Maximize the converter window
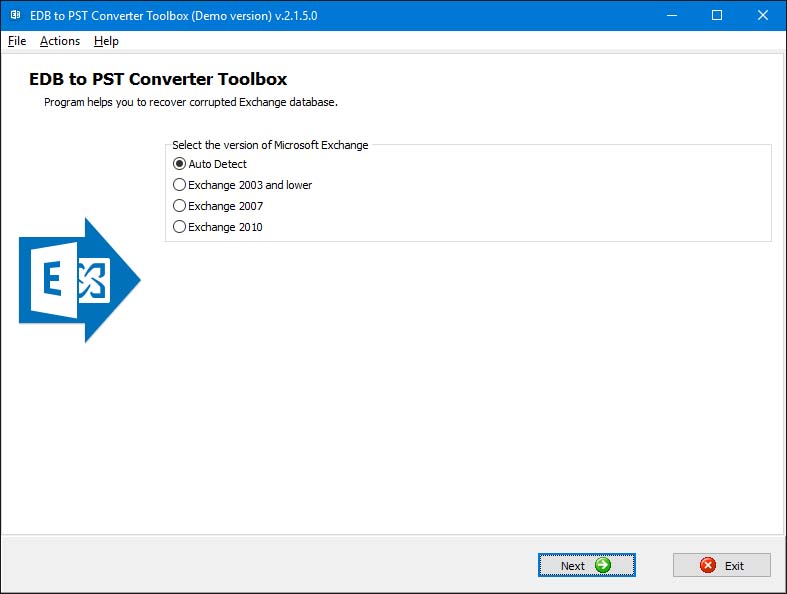787x594 pixels. coord(717,15)
